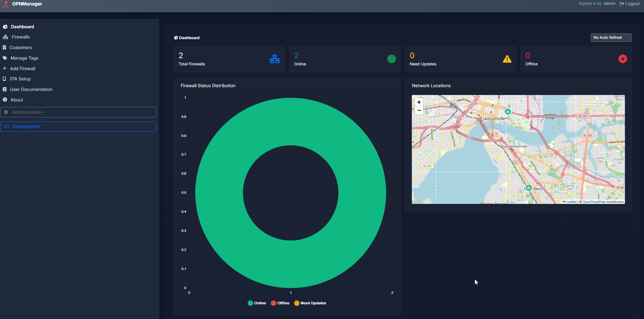644x319 pixels.
Task: Toggle Need Updates series in the chart legend
Action: (310, 303)
